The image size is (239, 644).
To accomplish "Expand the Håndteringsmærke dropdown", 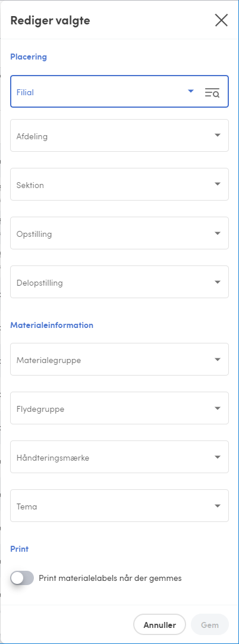I will click(x=119, y=457).
